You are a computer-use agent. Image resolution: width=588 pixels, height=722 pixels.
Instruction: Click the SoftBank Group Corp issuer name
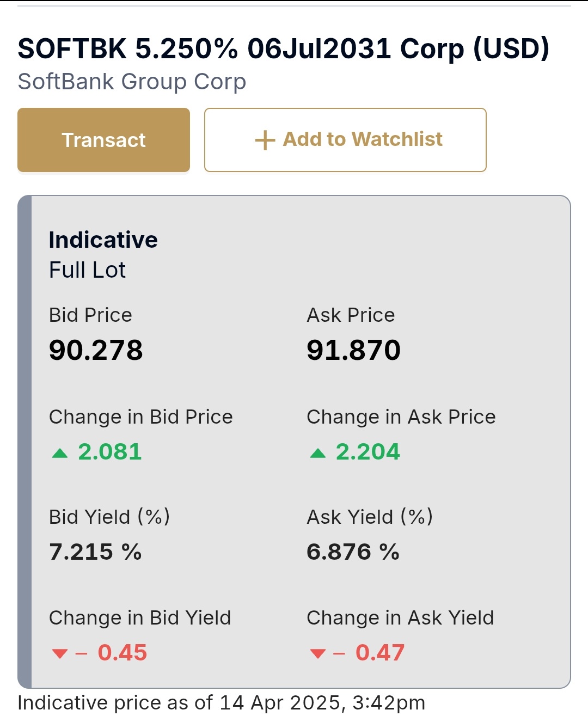pyautogui.click(x=132, y=82)
